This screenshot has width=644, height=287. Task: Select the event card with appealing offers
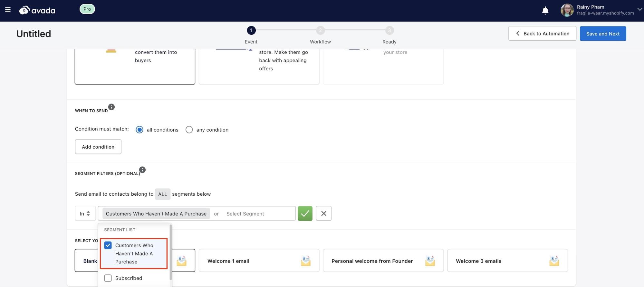pyautogui.click(x=259, y=66)
